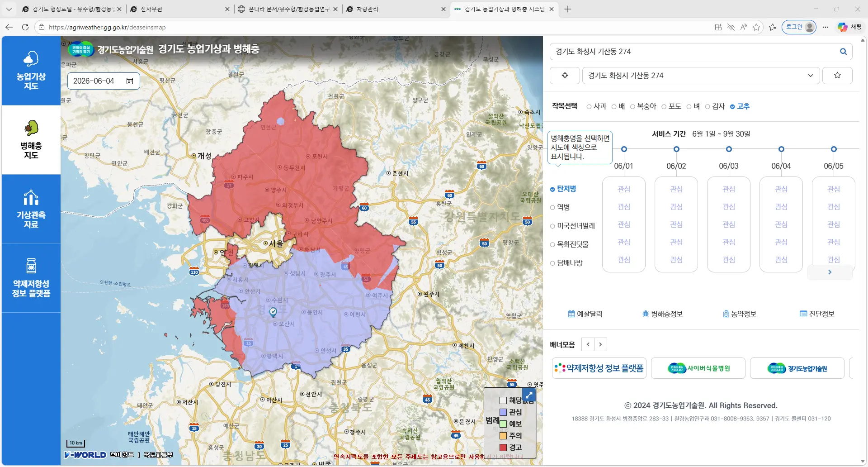Open the 진단정보 tab
868x467 pixels.
tap(817, 314)
